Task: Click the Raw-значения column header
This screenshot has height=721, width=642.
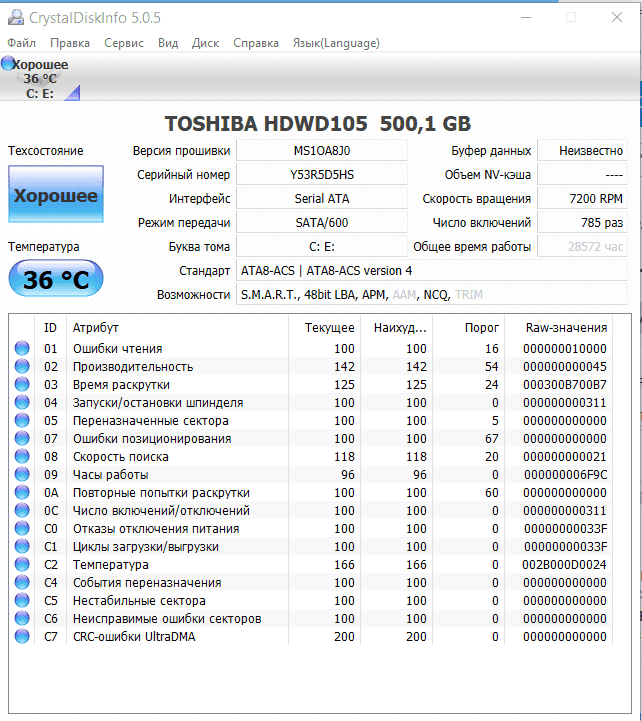Action: click(x=559, y=327)
